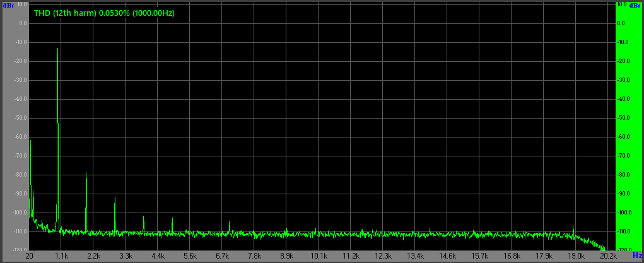
Task: Click the 5.6k frequency axis label
Action: pos(190,256)
